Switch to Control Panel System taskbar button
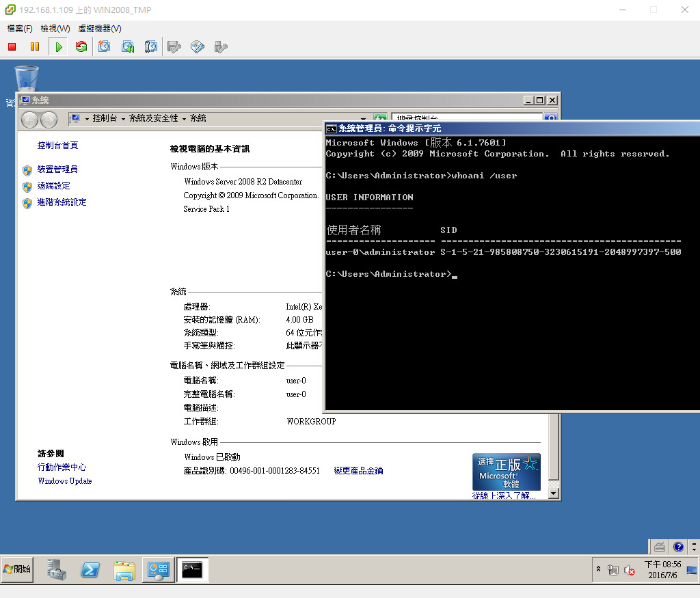The width and height of the screenshot is (700, 598). [158, 570]
